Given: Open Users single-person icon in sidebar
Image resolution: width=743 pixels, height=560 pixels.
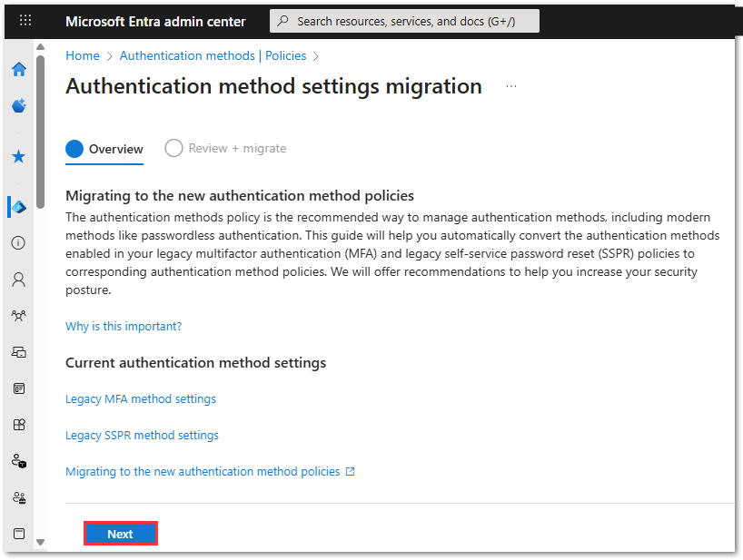Looking at the screenshot, I should (18, 280).
